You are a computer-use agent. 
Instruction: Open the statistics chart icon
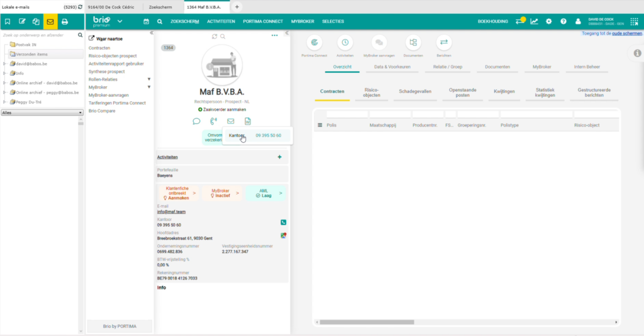(534, 21)
